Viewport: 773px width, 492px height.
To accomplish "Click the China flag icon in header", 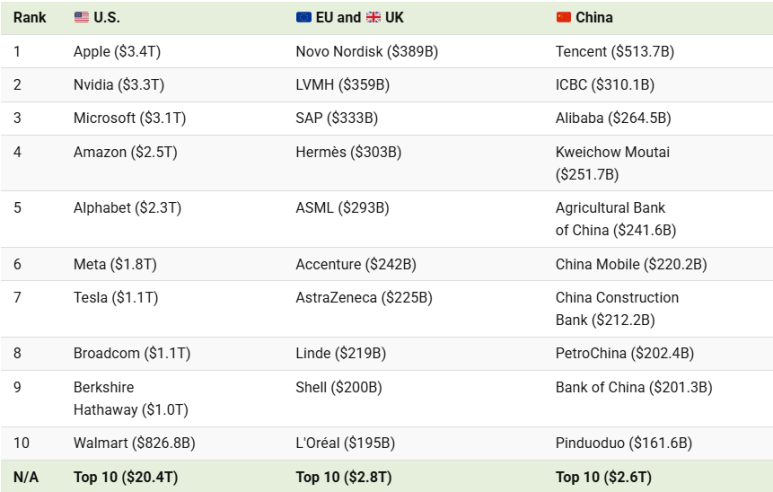I will coord(563,17).
